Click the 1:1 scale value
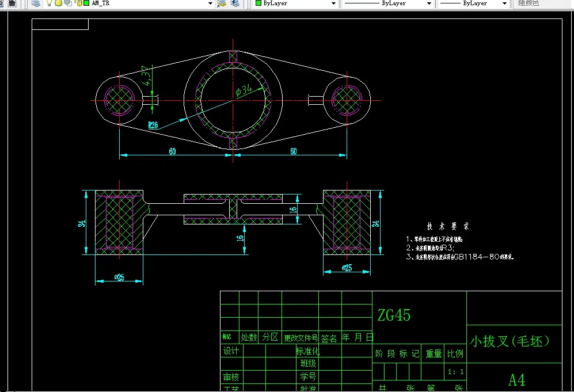Viewport: 574px width, 392px height. 455,372
